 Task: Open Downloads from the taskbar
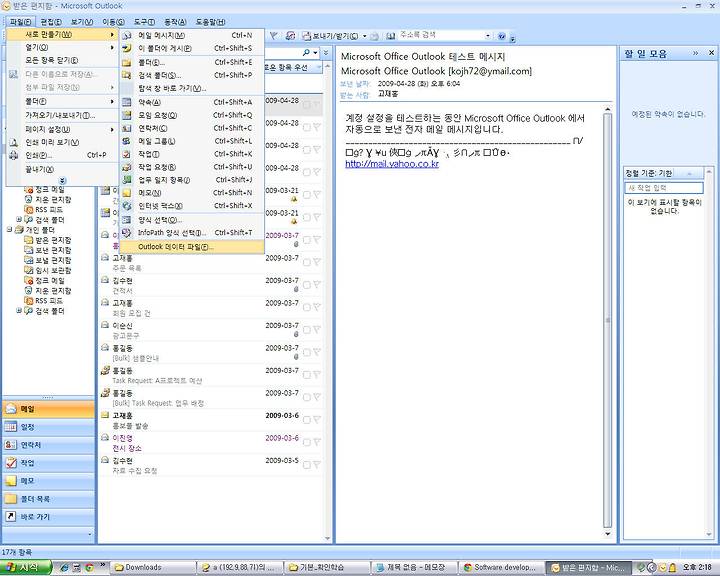click(154, 568)
